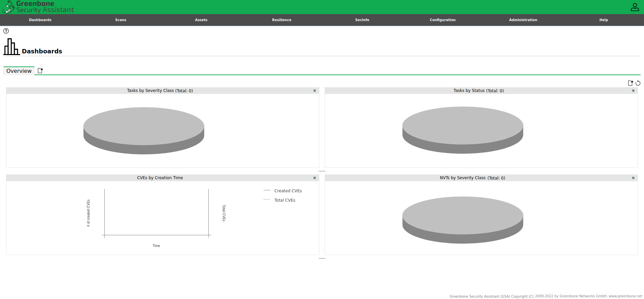The height and width of the screenshot is (299, 644).
Task: Click the Tasks by Severity Class pie chart
Action: [x=144, y=131]
